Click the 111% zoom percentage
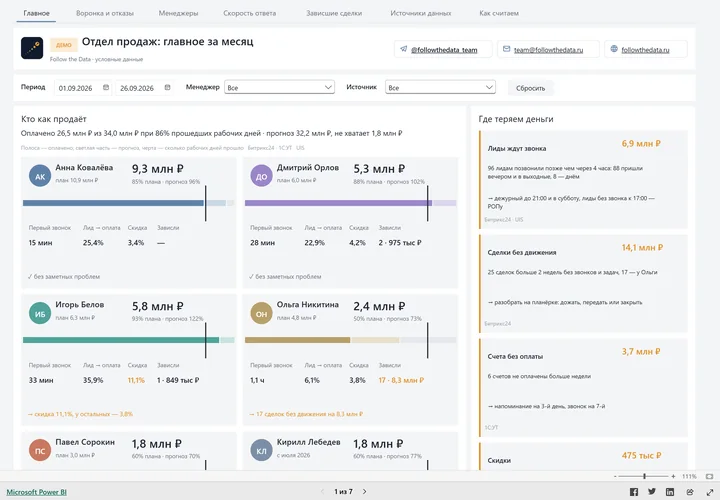This screenshot has width=720, height=500. (689, 477)
